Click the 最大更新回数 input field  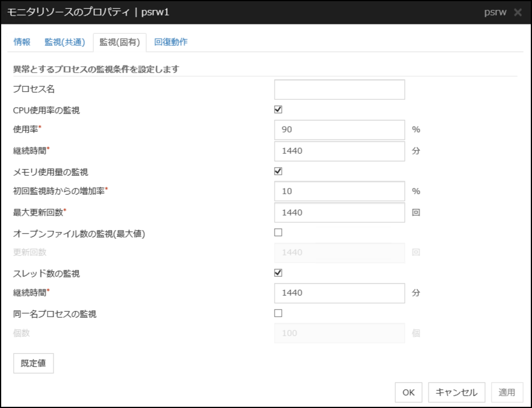(339, 212)
